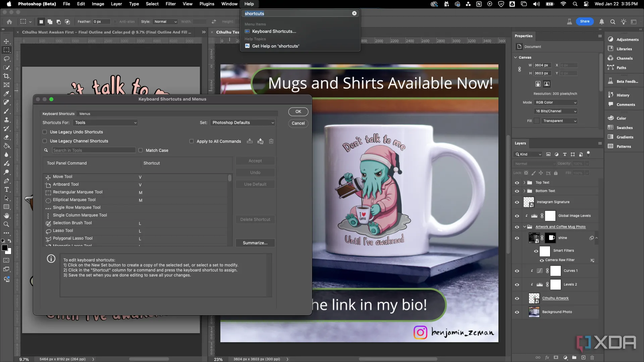Open the 16 Bits/Channel dropdown
The image size is (644, 362).
[555, 111]
